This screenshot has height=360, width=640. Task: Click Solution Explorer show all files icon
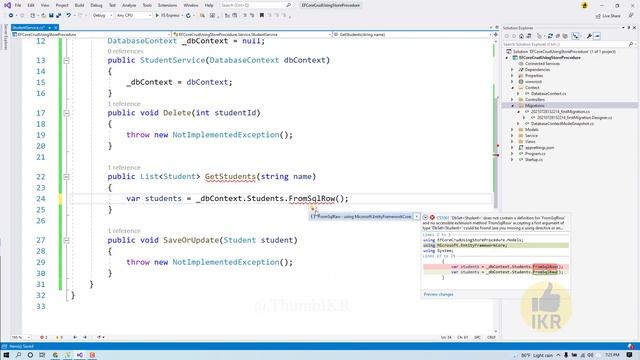[x=565, y=36]
